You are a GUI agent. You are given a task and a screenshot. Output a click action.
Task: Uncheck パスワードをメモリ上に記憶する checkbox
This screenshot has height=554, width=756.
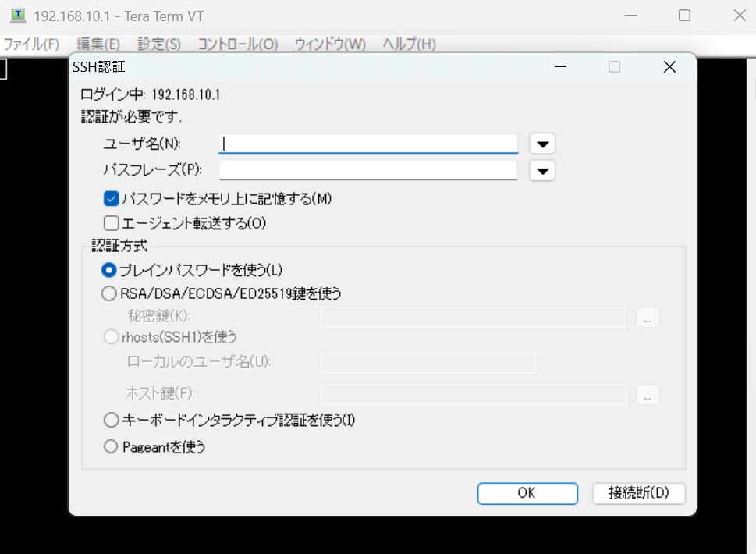click(112, 199)
